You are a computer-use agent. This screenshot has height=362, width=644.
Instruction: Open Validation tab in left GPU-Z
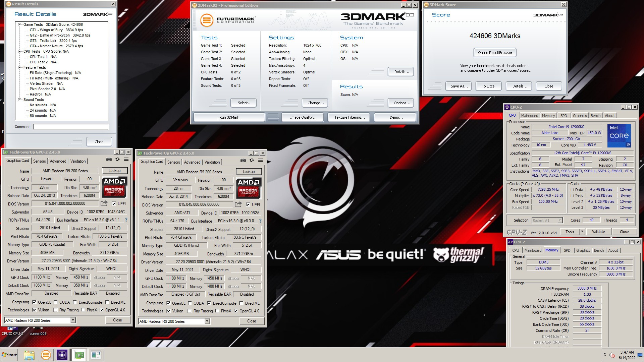[78, 161]
